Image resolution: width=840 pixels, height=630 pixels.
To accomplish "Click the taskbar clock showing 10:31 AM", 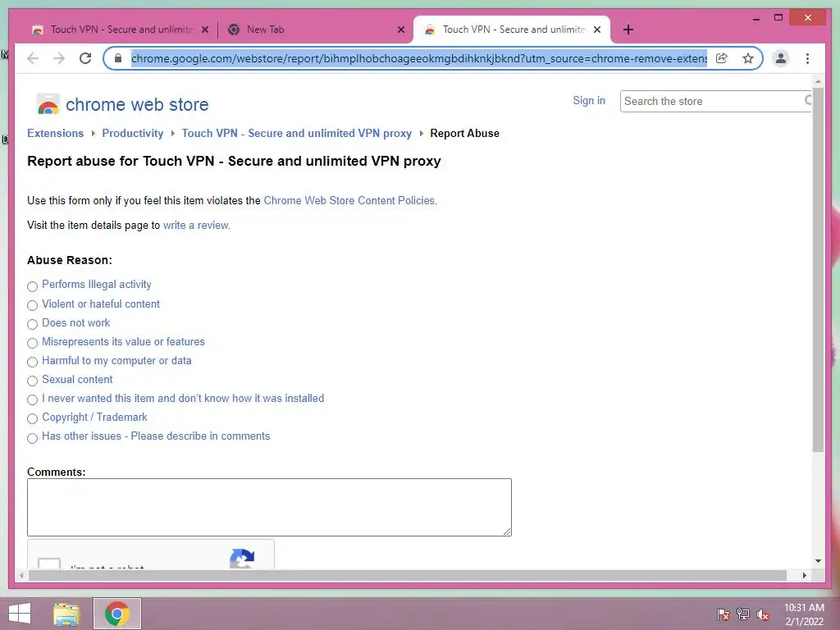I will tap(804, 614).
